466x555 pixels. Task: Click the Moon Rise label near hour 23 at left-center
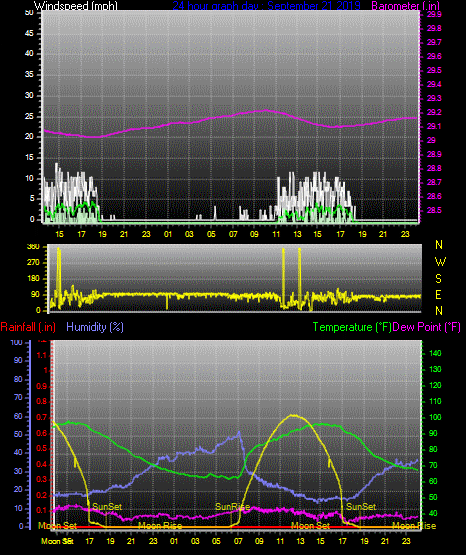click(160, 526)
